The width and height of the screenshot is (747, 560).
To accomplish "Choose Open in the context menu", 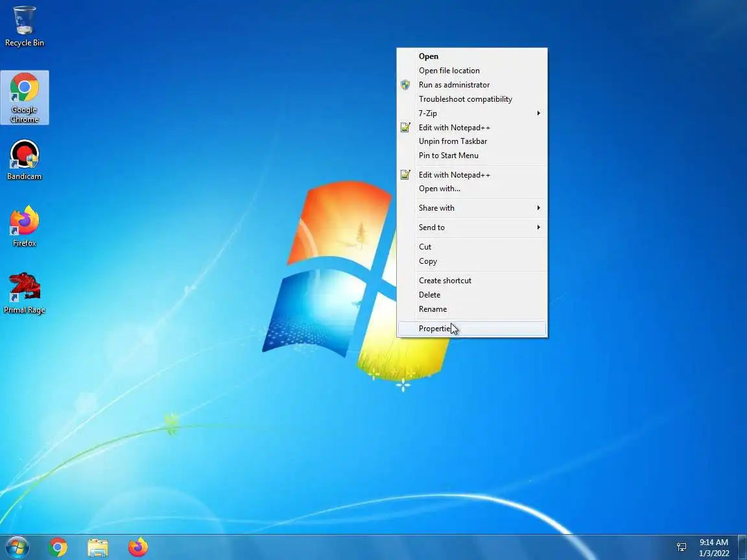I will [x=471, y=56].
